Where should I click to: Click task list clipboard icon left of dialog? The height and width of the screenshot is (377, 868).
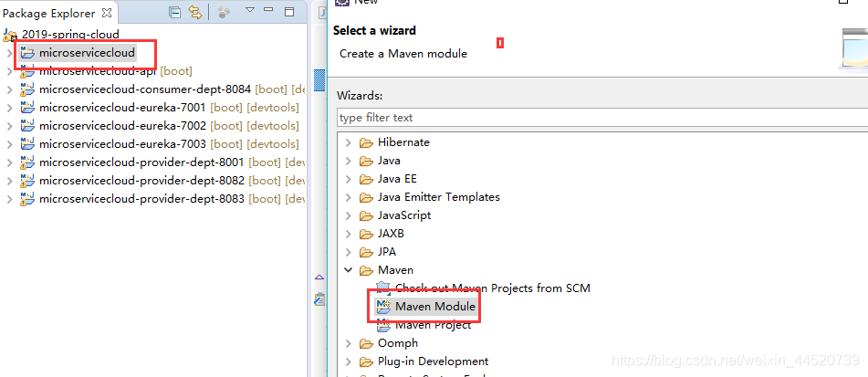pyautogui.click(x=319, y=299)
